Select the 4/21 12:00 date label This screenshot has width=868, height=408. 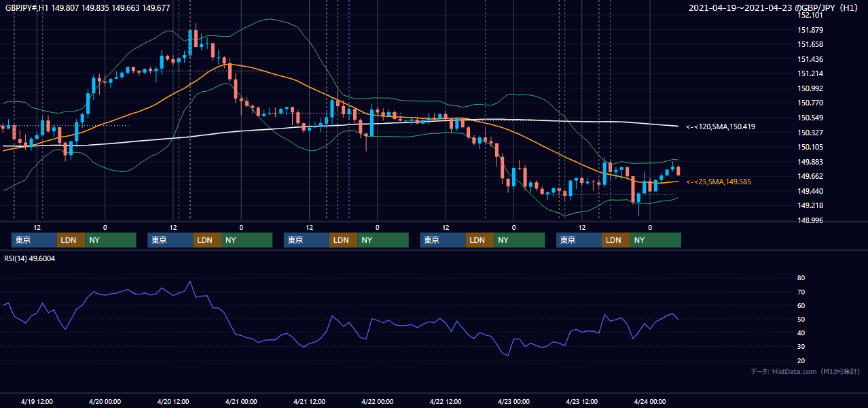(x=310, y=402)
